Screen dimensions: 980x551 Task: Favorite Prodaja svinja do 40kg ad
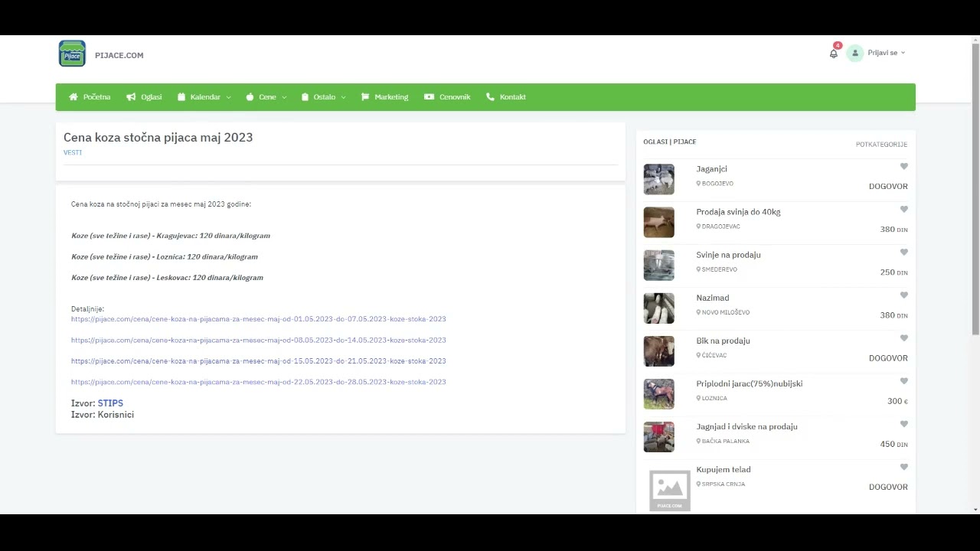pos(903,209)
